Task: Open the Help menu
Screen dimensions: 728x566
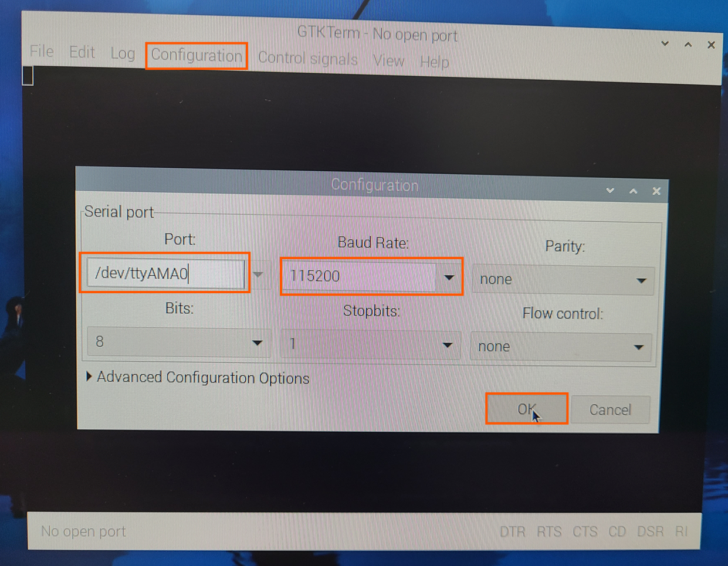Action: (434, 62)
